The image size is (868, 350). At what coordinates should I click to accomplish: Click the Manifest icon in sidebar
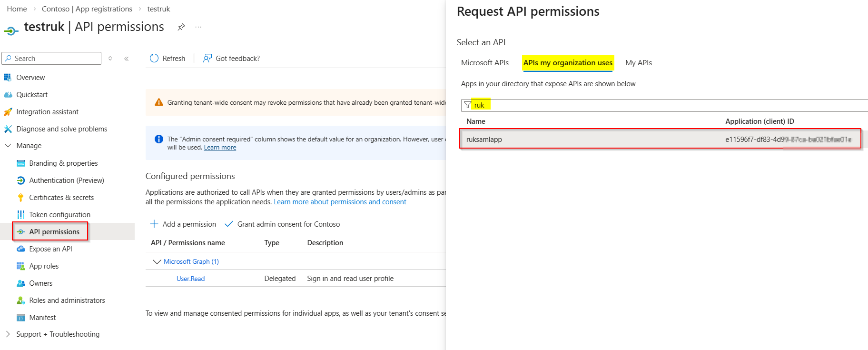[21, 318]
